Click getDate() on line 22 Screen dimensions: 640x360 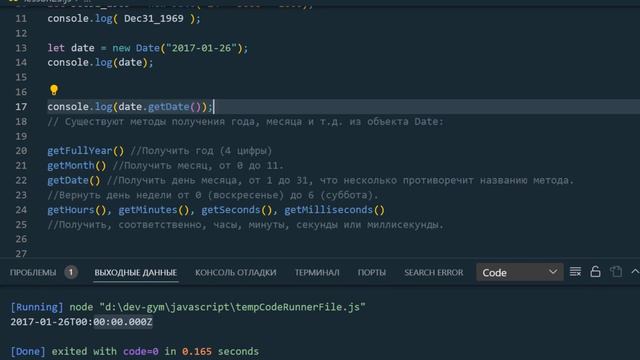pyautogui.click(x=73, y=180)
